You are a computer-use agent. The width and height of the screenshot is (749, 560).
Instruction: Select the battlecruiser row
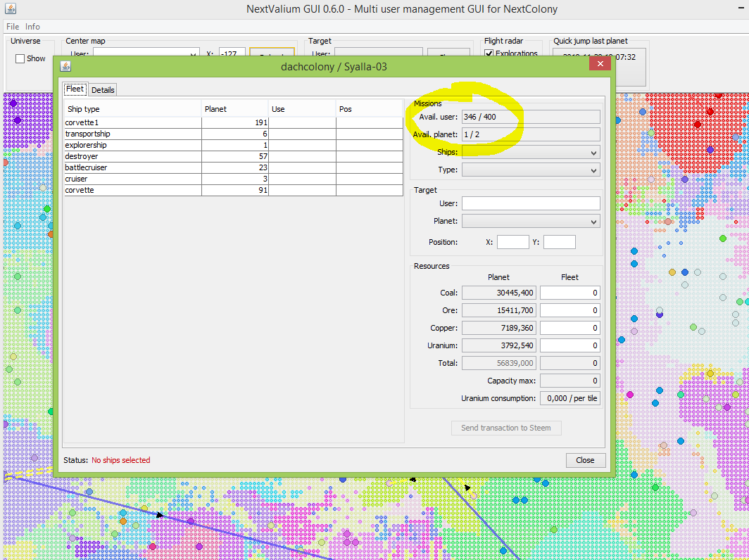[x=234, y=167]
